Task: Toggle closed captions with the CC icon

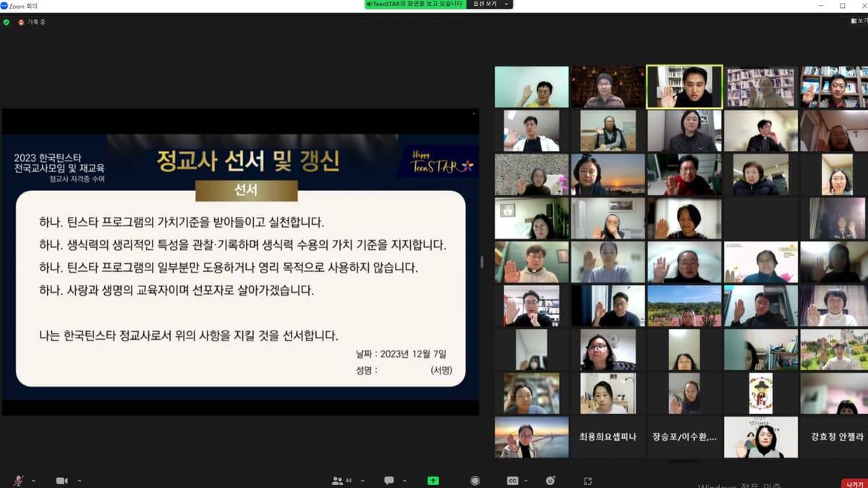Action: pos(512,481)
